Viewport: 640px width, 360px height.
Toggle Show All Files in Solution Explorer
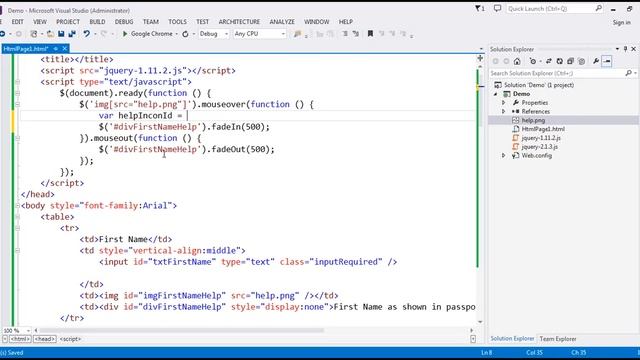pyautogui.click(x=582, y=61)
